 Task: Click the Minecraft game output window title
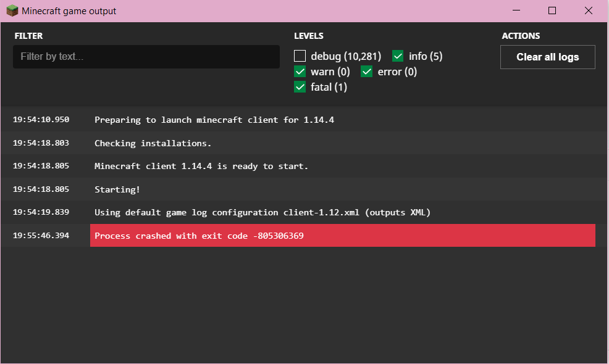[x=69, y=11]
